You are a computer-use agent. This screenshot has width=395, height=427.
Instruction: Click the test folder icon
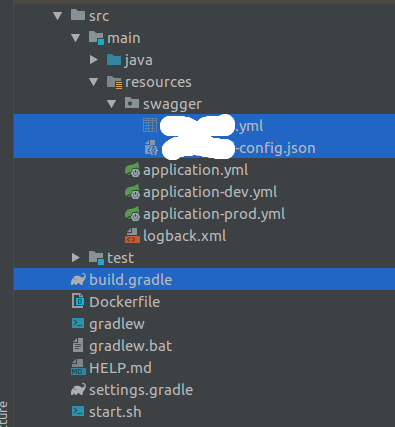coord(96,258)
